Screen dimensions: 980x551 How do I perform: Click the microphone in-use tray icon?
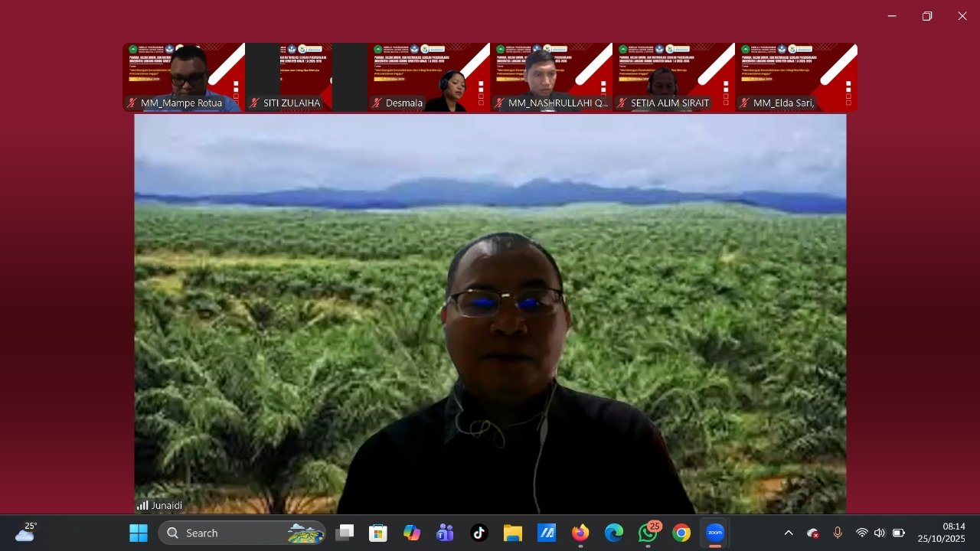(x=838, y=533)
